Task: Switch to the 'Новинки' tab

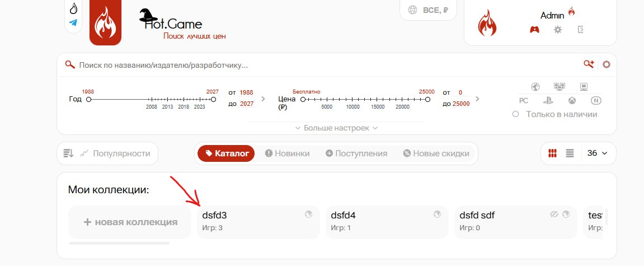Action: coord(287,153)
